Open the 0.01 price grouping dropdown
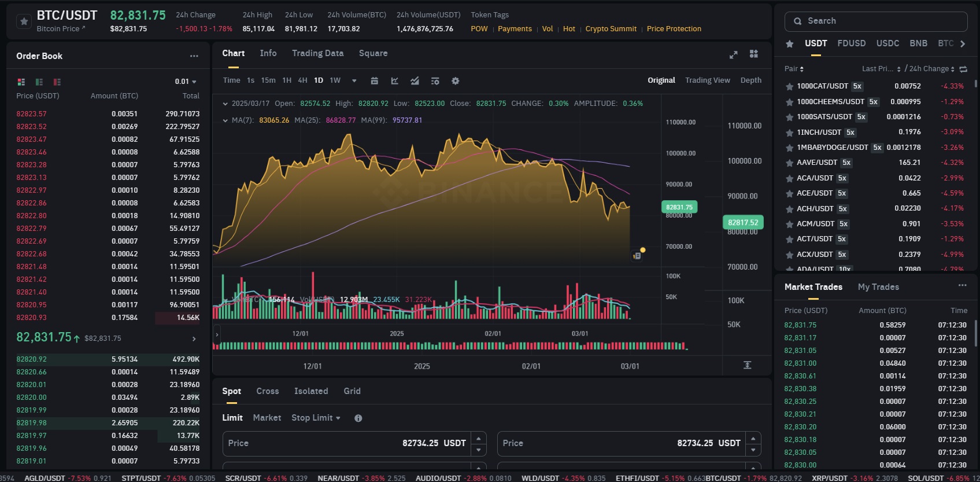The height and width of the screenshot is (482, 980). [186, 82]
